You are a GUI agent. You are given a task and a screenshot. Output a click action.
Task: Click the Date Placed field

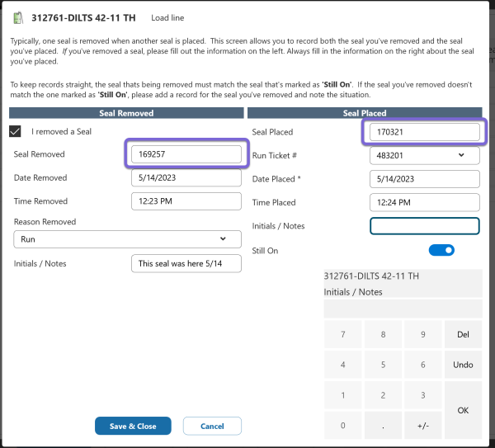(x=424, y=178)
